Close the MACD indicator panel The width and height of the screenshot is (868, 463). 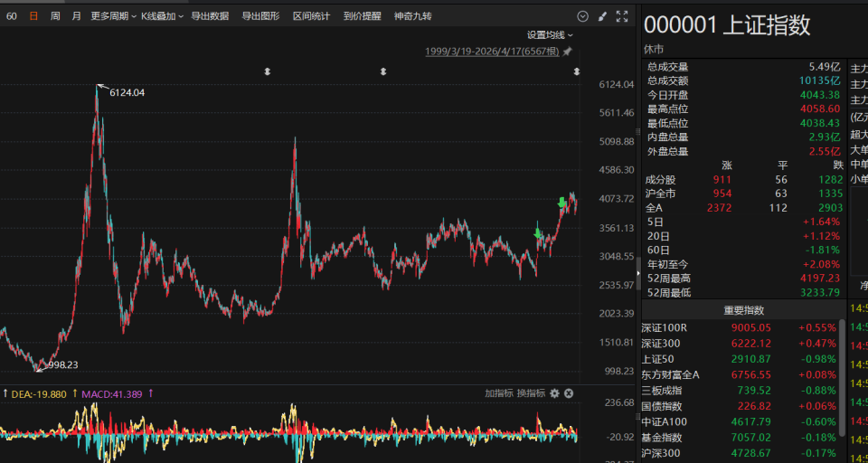coord(569,393)
